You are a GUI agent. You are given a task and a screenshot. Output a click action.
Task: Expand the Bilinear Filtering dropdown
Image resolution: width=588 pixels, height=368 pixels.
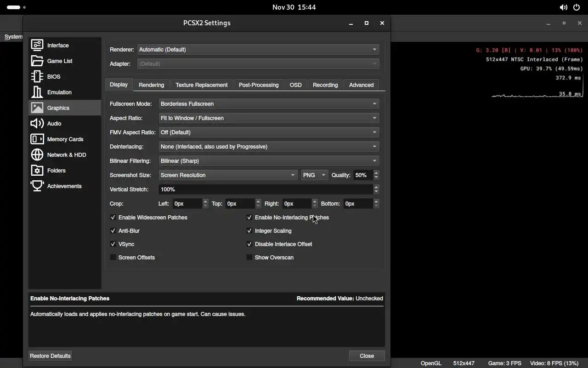coord(269,161)
